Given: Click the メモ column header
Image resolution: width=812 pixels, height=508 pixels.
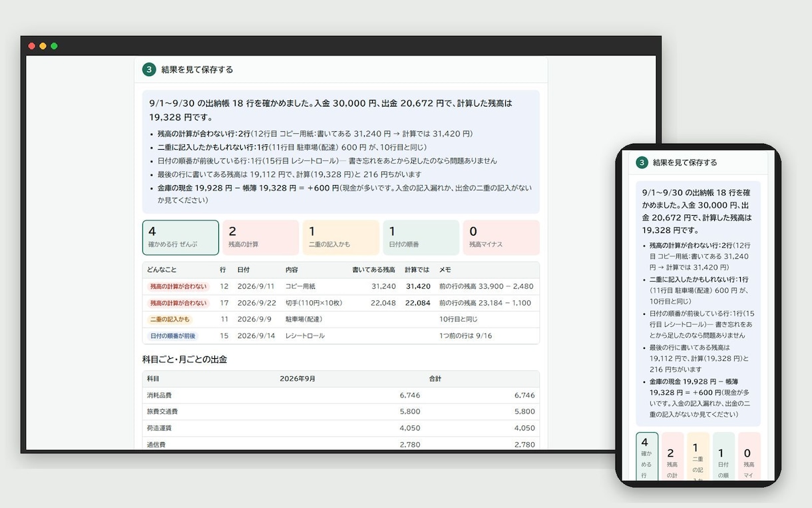Looking at the screenshot, I should coord(445,270).
